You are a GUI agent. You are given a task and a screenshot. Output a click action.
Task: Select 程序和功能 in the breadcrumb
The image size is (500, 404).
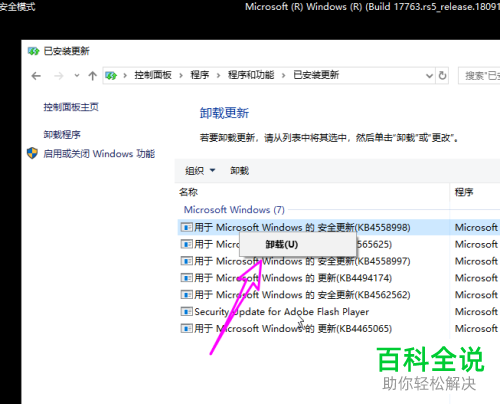[251, 75]
